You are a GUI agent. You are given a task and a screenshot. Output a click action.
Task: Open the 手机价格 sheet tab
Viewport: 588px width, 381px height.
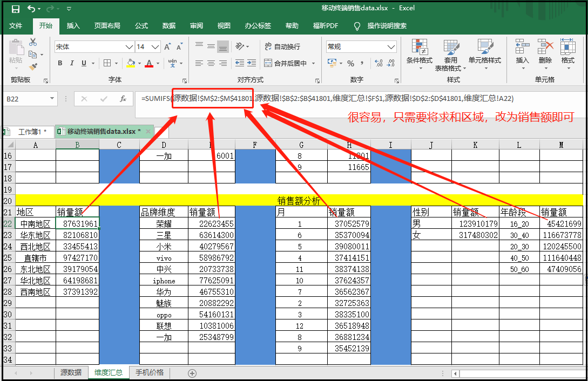point(150,372)
